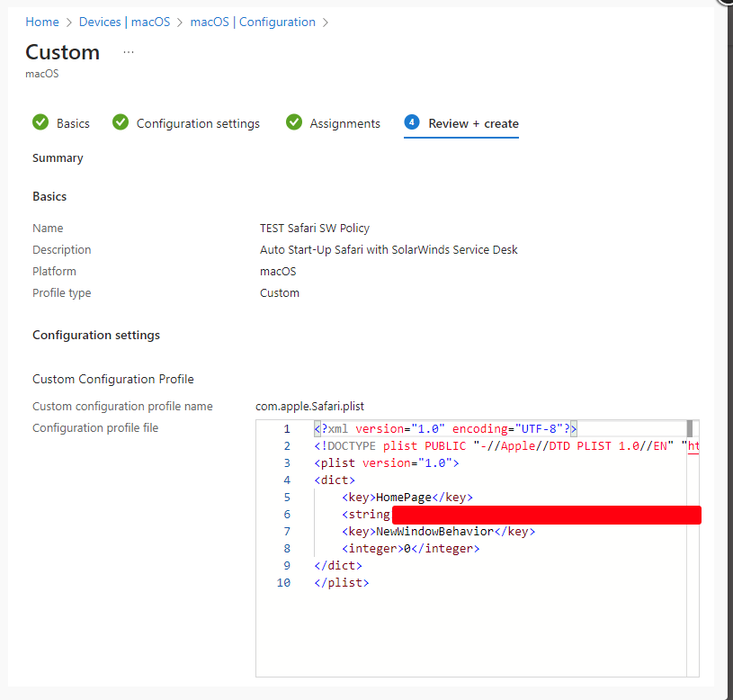Open the macOS | Configuration breadcrumb
This screenshot has width=733, height=700.
point(253,22)
